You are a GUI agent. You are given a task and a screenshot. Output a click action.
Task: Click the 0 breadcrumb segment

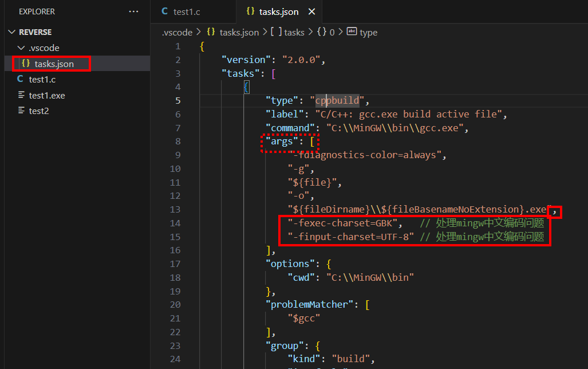[332, 32]
